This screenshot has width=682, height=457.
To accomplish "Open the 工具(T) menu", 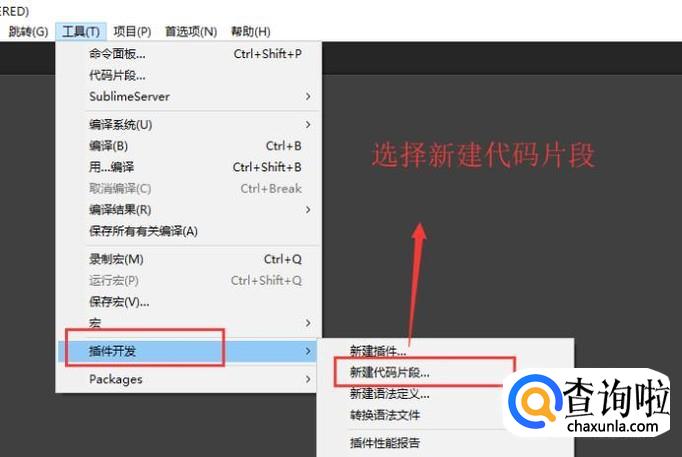I will point(81,32).
